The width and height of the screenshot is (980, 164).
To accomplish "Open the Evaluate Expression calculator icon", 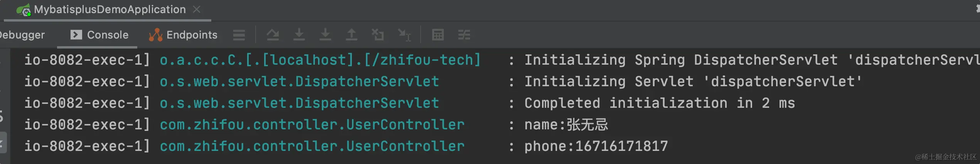I will click(x=438, y=35).
